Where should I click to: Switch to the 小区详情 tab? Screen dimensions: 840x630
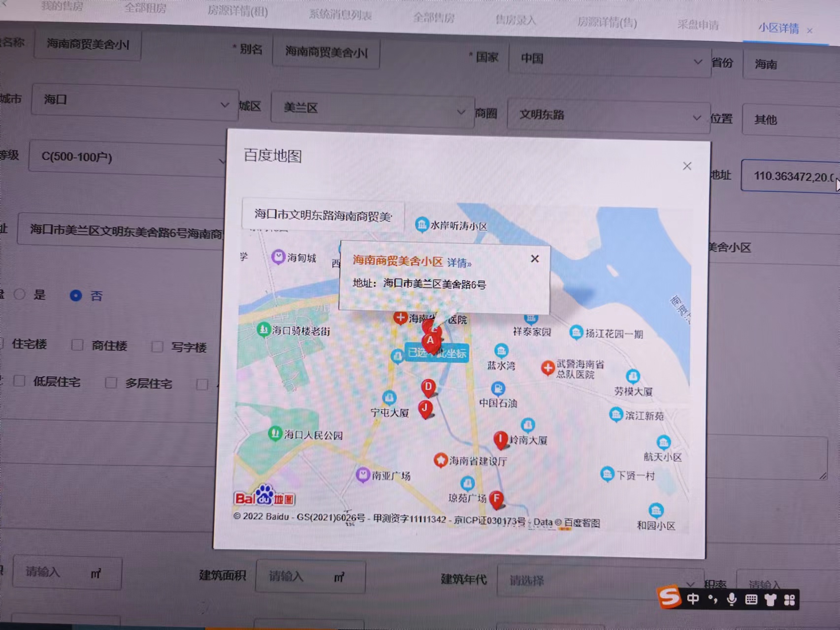pyautogui.click(x=778, y=29)
